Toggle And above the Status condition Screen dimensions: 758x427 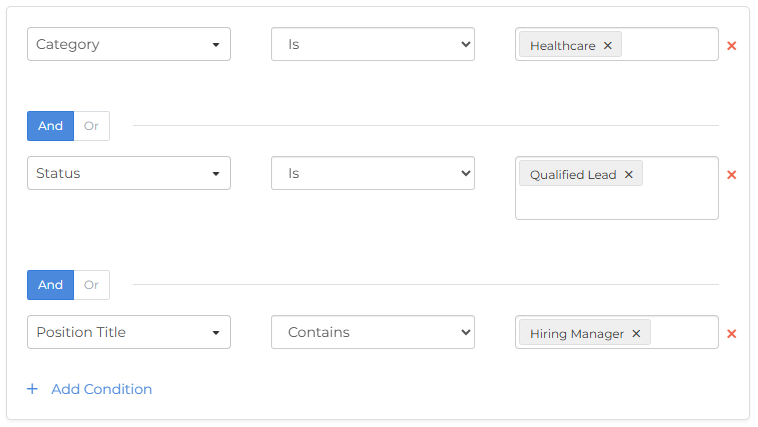[x=50, y=126]
